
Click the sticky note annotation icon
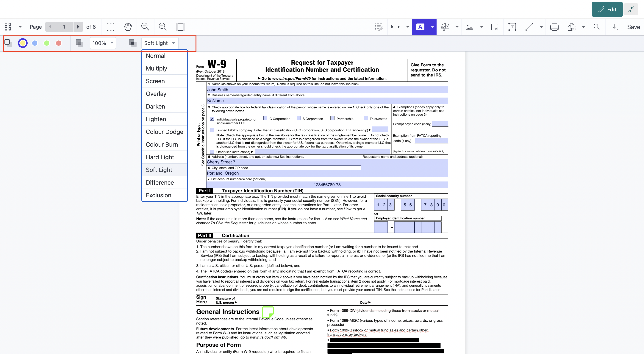[495, 26]
